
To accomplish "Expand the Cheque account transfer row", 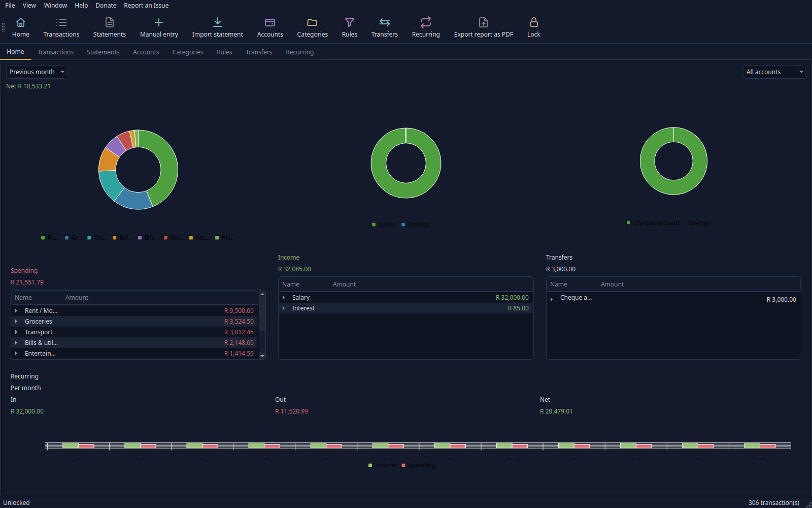I will click(552, 300).
